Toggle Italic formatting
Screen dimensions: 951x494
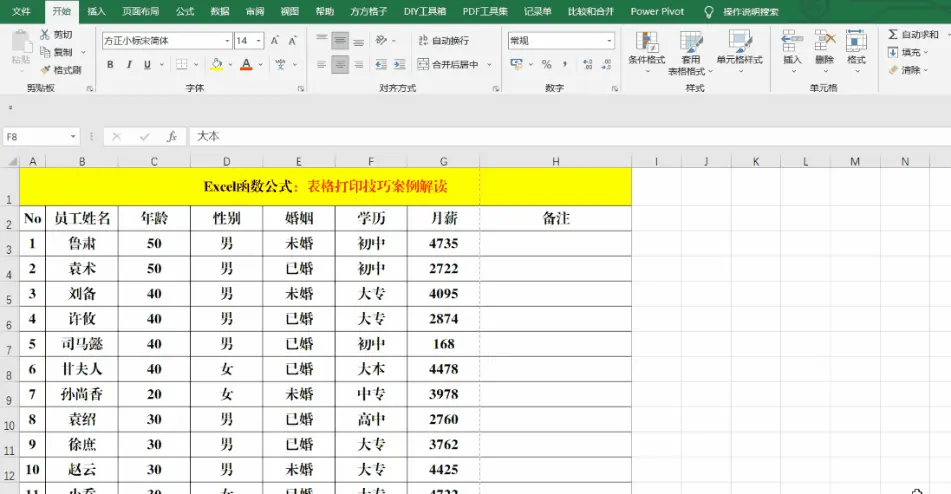128,65
